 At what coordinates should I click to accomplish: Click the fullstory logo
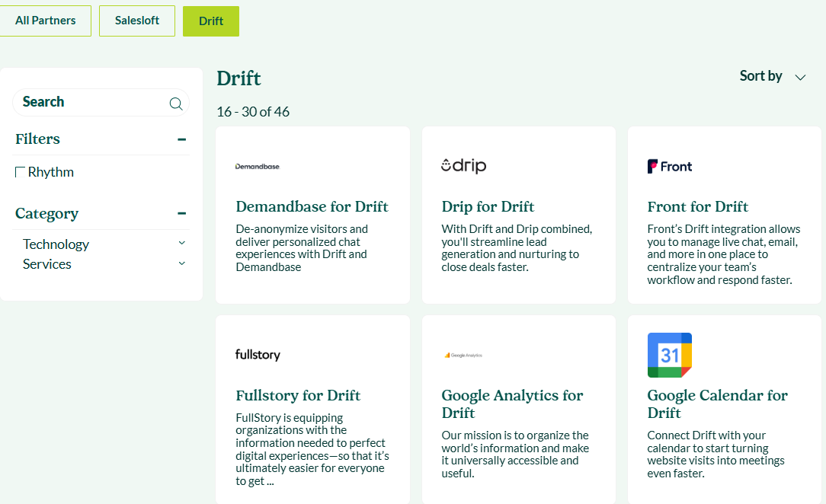point(258,355)
